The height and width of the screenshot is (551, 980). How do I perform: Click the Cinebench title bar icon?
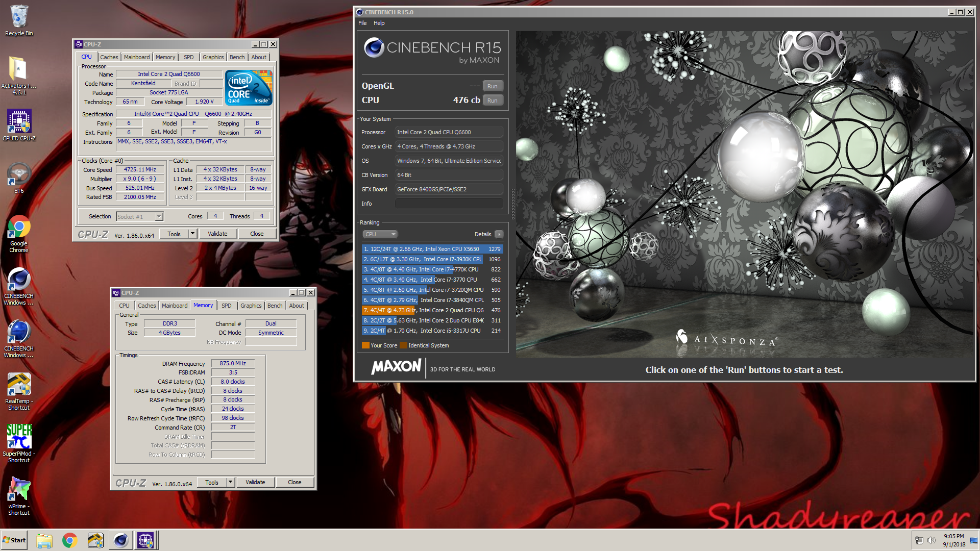[359, 12]
